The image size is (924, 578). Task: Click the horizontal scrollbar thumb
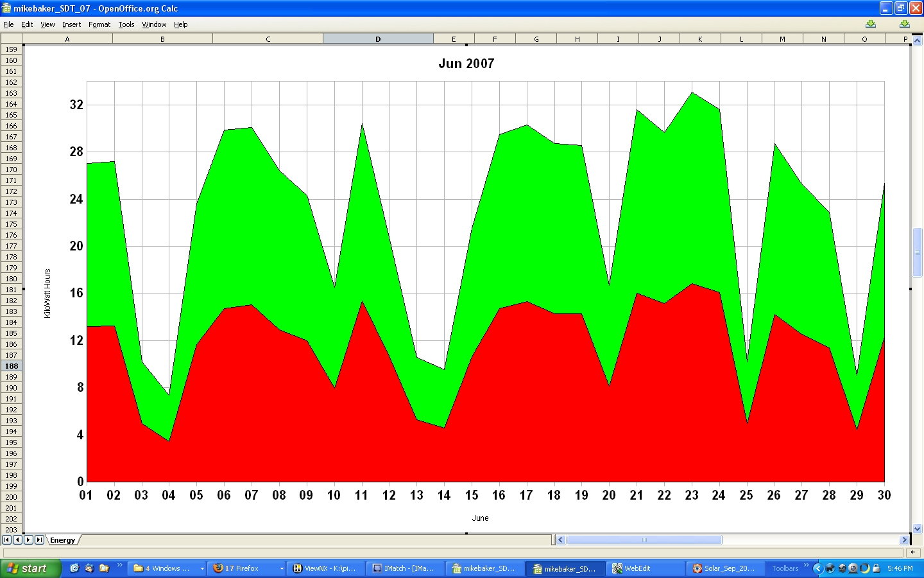click(x=644, y=540)
